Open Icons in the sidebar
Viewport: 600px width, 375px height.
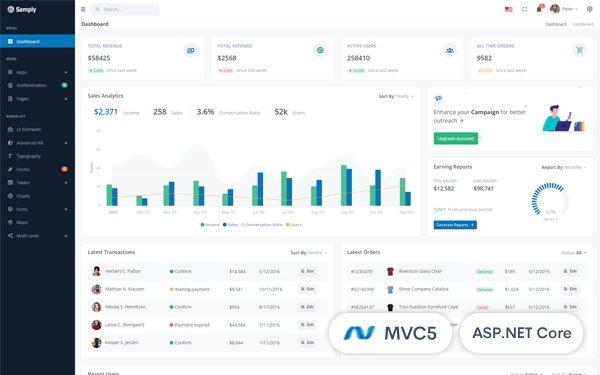click(x=38, y=209)
